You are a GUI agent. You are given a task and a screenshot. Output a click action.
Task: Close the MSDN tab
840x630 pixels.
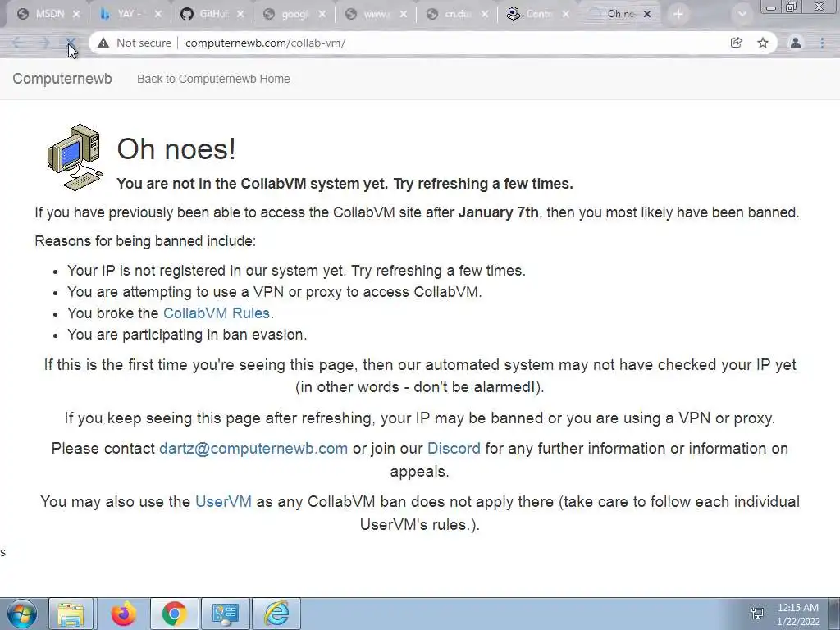coord(76,15)
